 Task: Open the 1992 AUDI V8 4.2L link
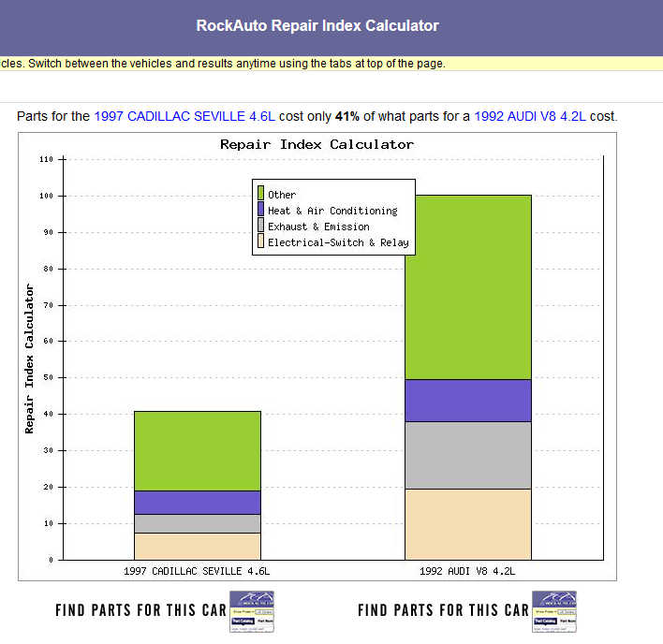tap(530, 116)
